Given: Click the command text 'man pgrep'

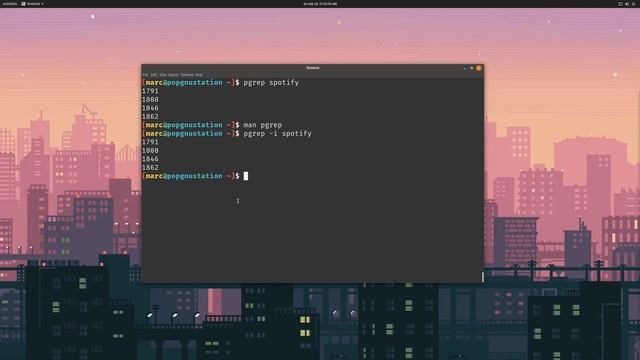Looking at the screenshot, I should click(x=262, y=125).
